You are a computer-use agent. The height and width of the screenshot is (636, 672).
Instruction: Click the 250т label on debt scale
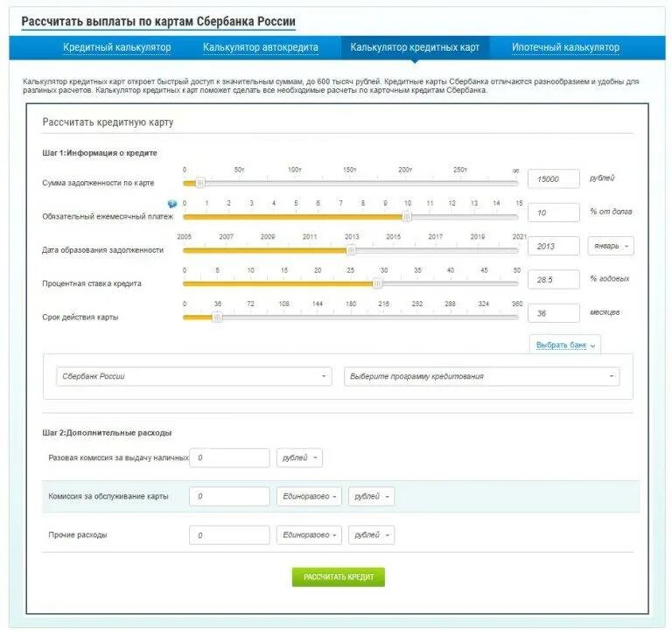tap(460, 170)
